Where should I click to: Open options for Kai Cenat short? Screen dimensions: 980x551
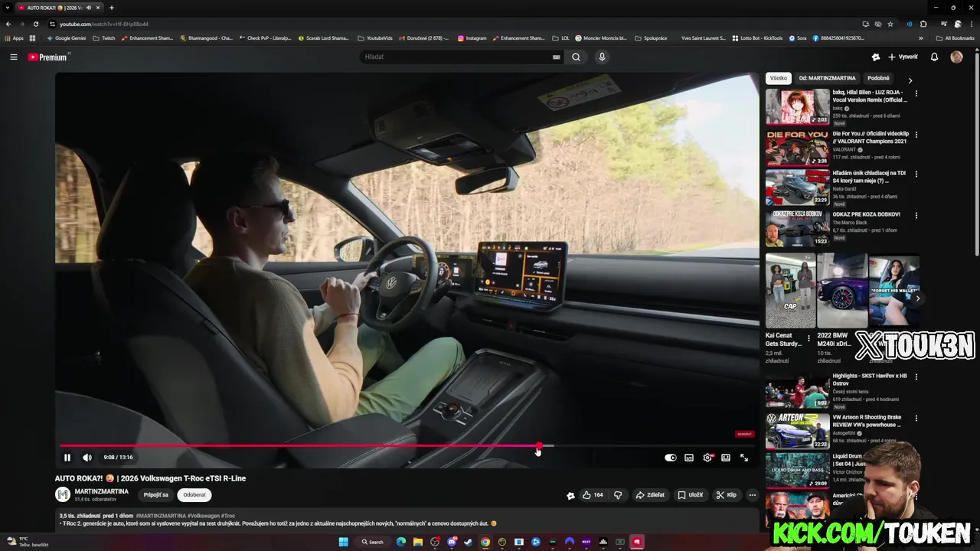[x=808, y=338]
